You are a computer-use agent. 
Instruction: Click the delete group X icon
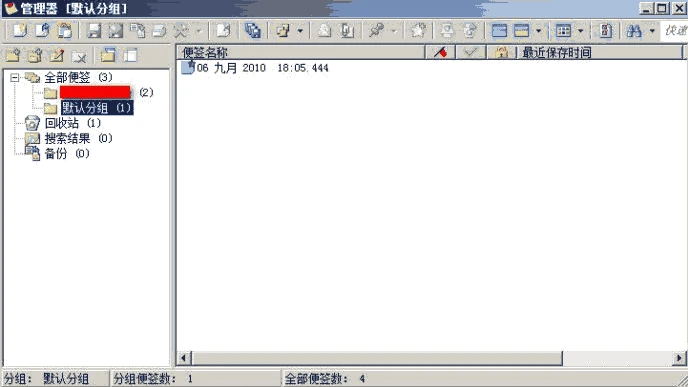(x=79, y=56)
